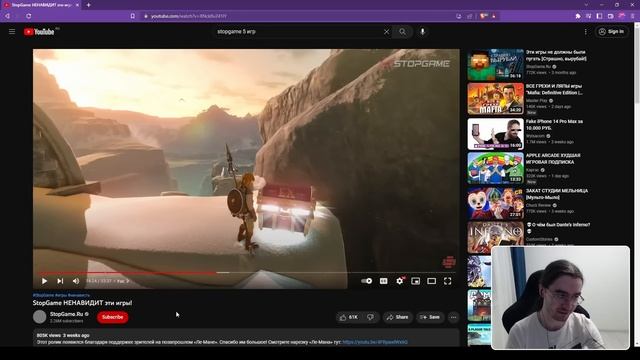Expand the description box showing 805K views
The image size is (640, 360).
tap(246, 338)
